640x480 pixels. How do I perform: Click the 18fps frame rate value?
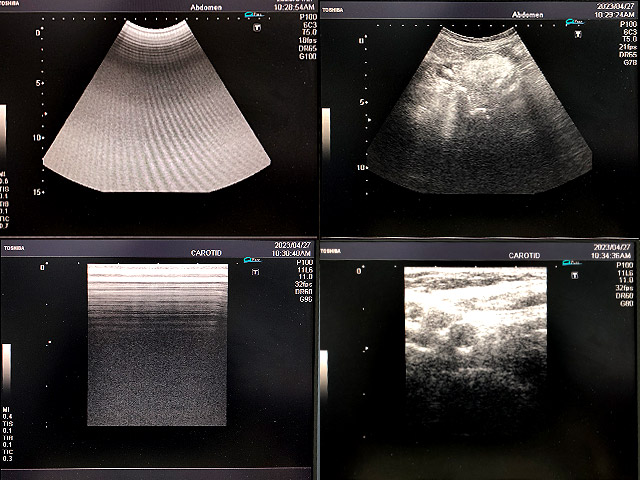point(307,40)
